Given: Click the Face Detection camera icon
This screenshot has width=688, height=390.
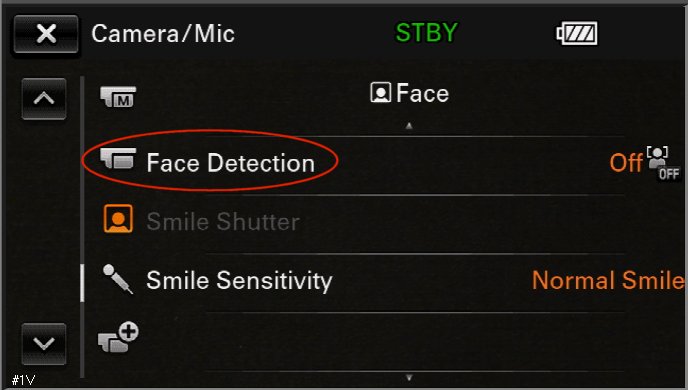Looking at the screenshot, I should [x=118, y=158].
